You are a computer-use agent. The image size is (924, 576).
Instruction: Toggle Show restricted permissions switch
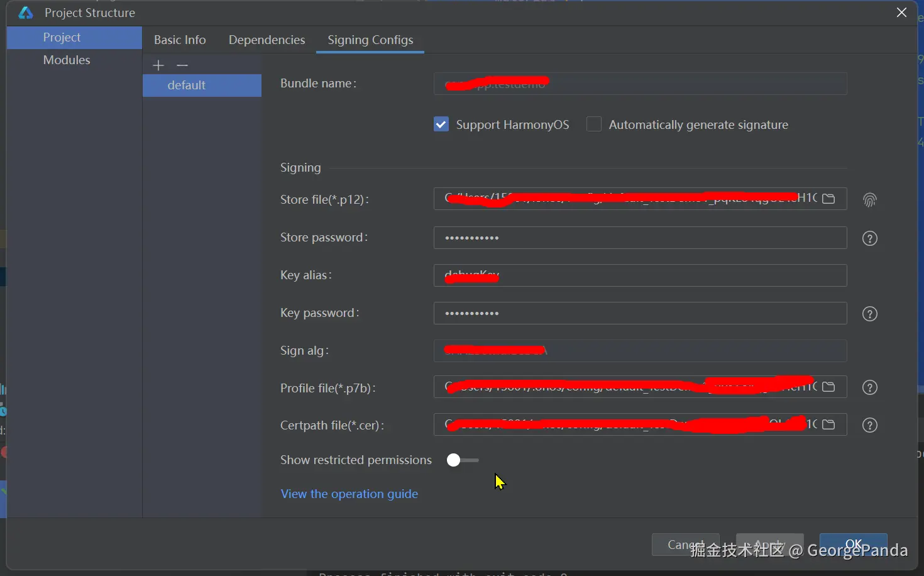click(x=463, y=460)
